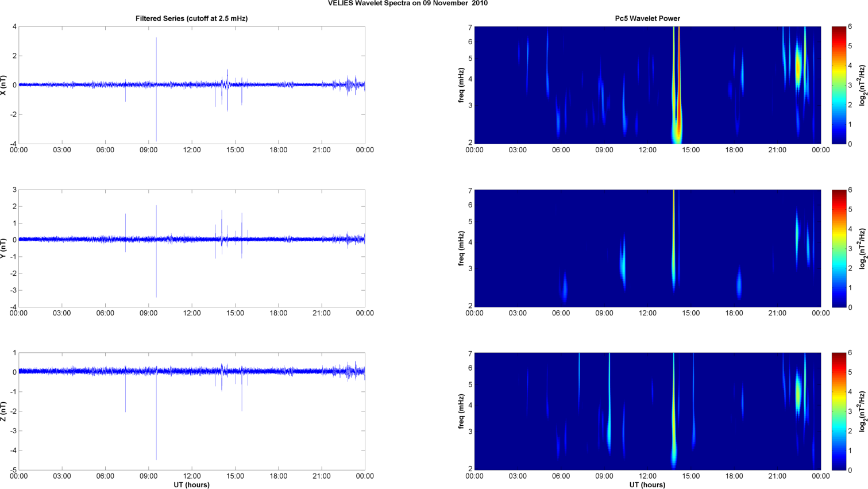Image resolution: width=868 pixels, height=489 pixels.
Task: Click the '15:00' tick under the top wavelet panel
Action: 691,150
